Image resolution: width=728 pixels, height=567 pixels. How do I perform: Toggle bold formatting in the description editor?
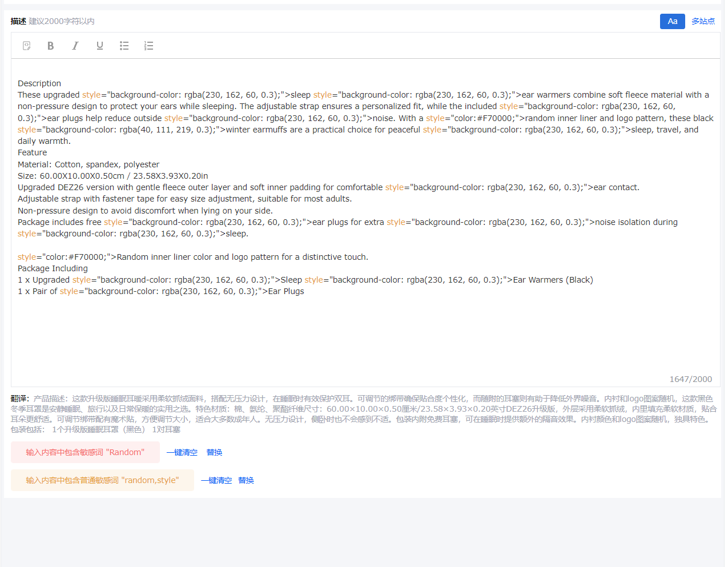tap(50, 46)
